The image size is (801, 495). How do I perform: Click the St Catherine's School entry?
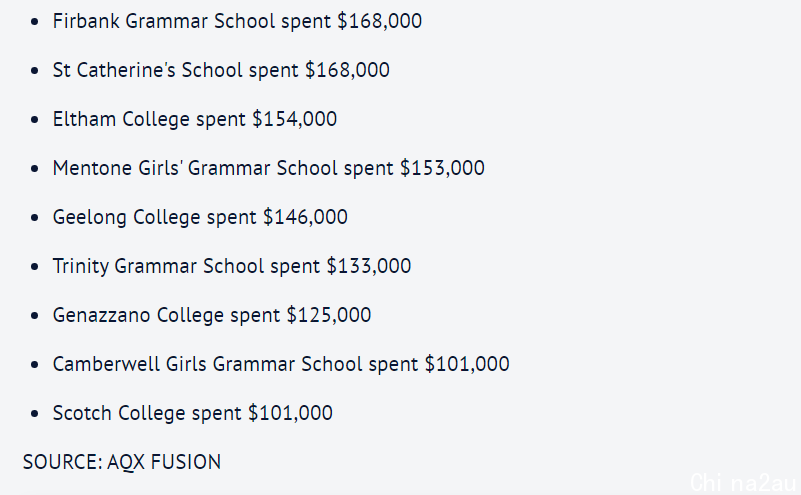pos(221,70)
